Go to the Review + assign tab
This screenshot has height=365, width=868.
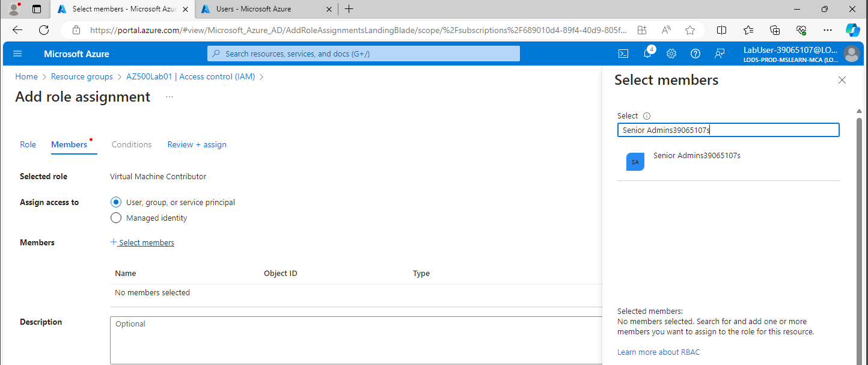[x=197, y=144]
